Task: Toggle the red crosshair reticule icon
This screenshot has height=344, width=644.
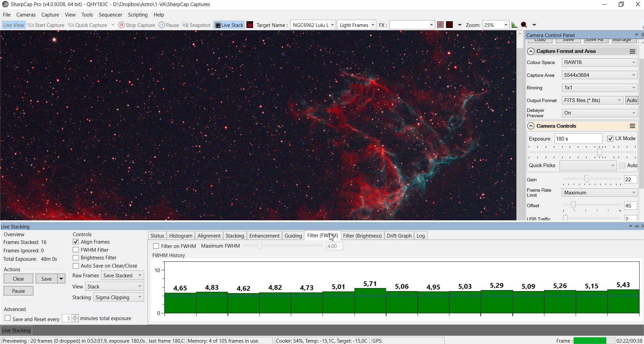Action: [x=449, y=25]
